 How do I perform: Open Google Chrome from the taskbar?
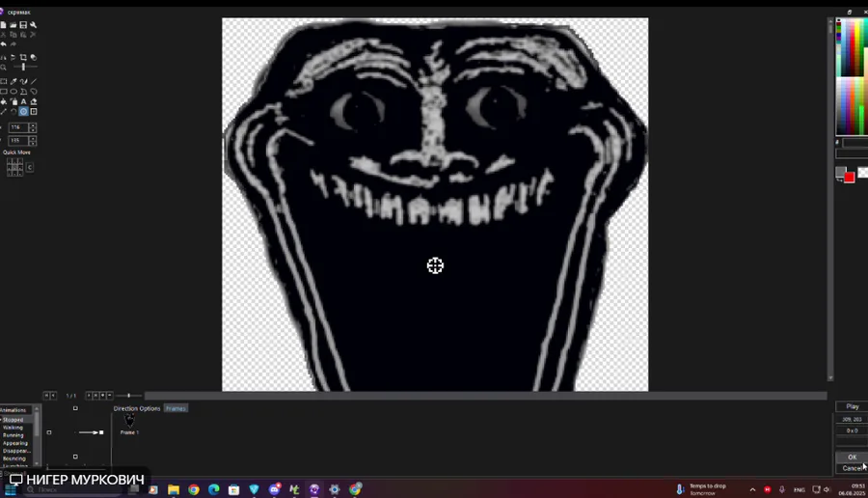point(193,489)
